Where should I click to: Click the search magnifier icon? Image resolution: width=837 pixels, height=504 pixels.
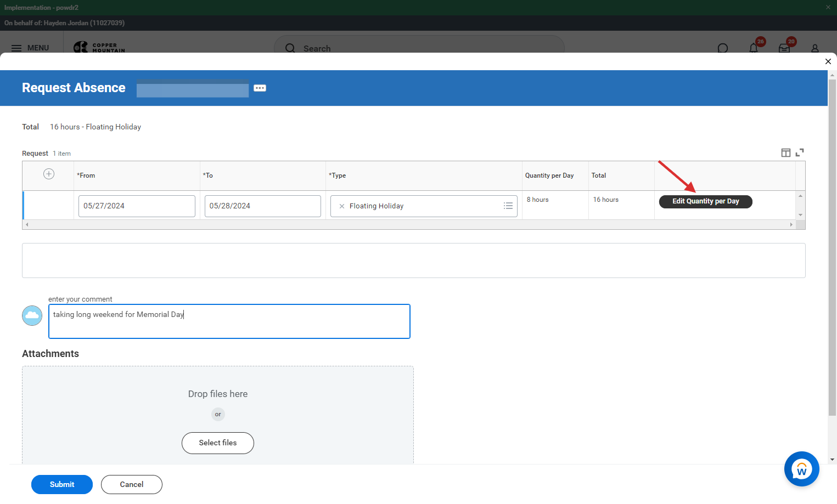coord(290,48)
